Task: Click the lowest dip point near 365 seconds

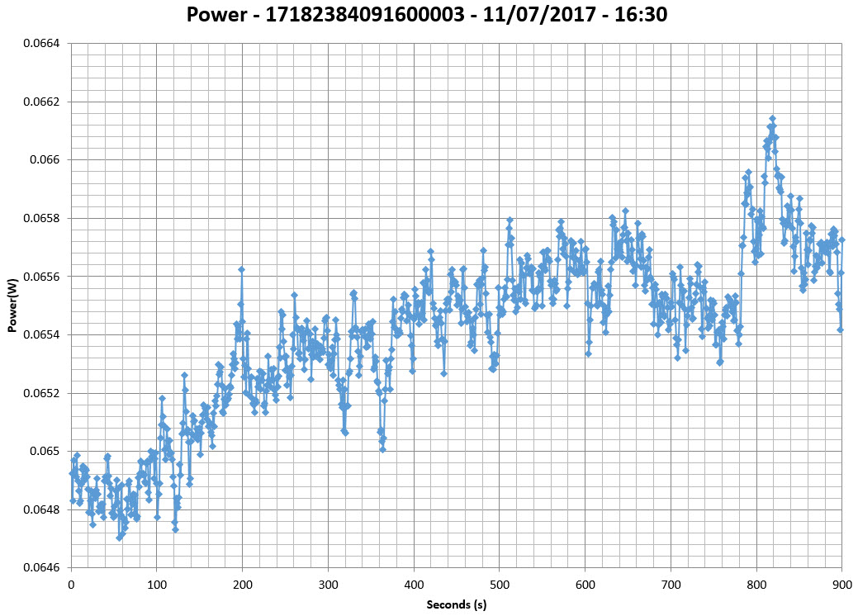Action: tap(383, 449)
